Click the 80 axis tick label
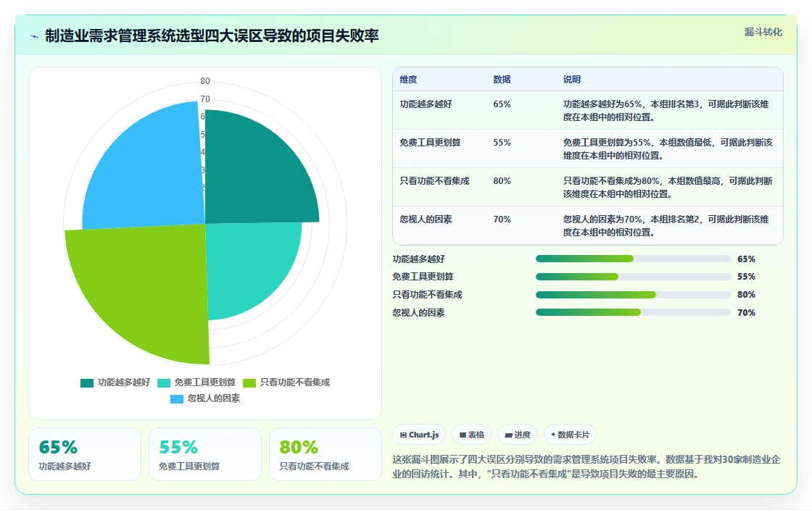This screenshot has width=812, height=510. point(205,80)
